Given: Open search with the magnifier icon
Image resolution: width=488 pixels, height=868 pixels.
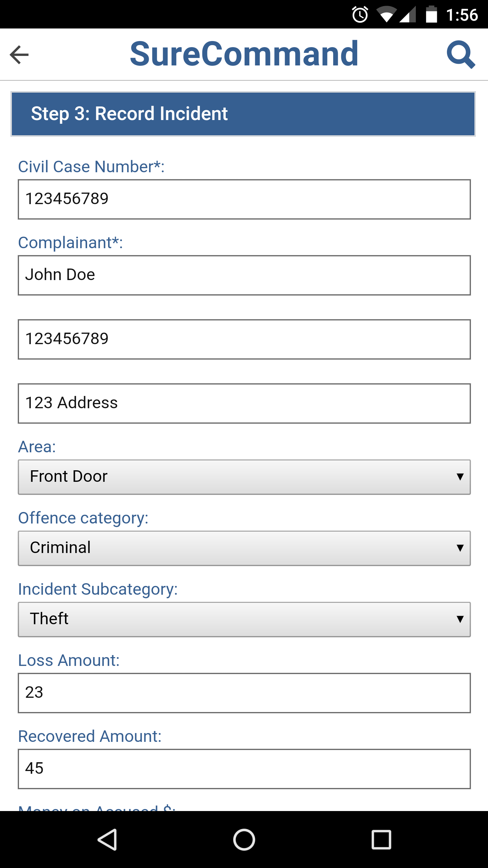Looking at the screenshot, I should (461, 55).
